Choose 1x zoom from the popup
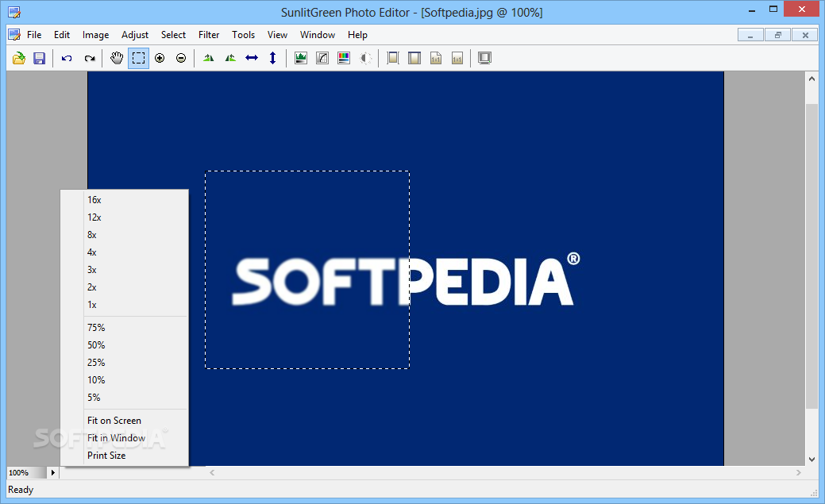 (125, 305)
